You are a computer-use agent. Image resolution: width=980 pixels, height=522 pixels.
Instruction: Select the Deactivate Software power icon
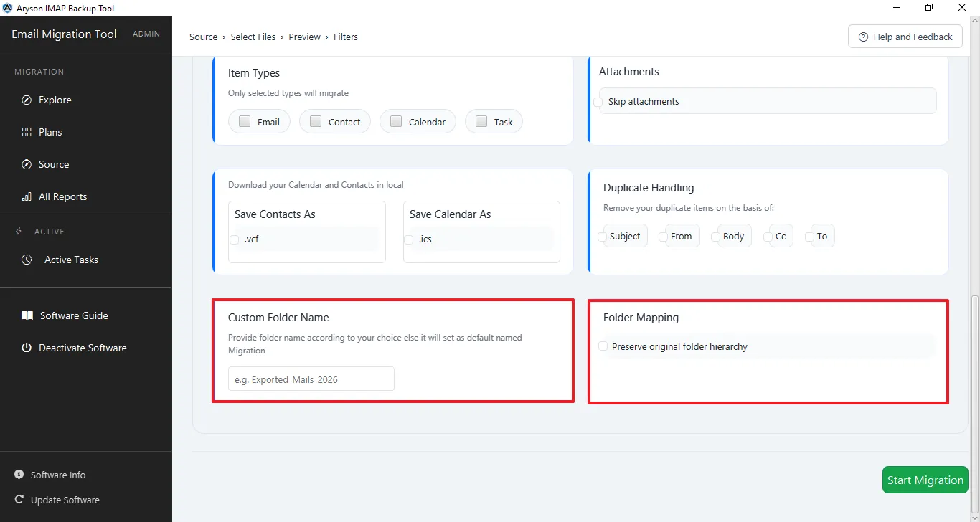(27, 348)
